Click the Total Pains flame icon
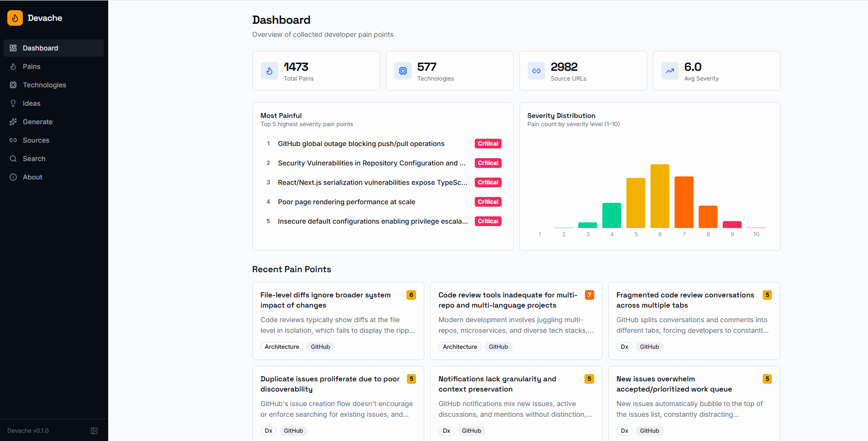Viewport: 868px width, 441px height. 269,71
